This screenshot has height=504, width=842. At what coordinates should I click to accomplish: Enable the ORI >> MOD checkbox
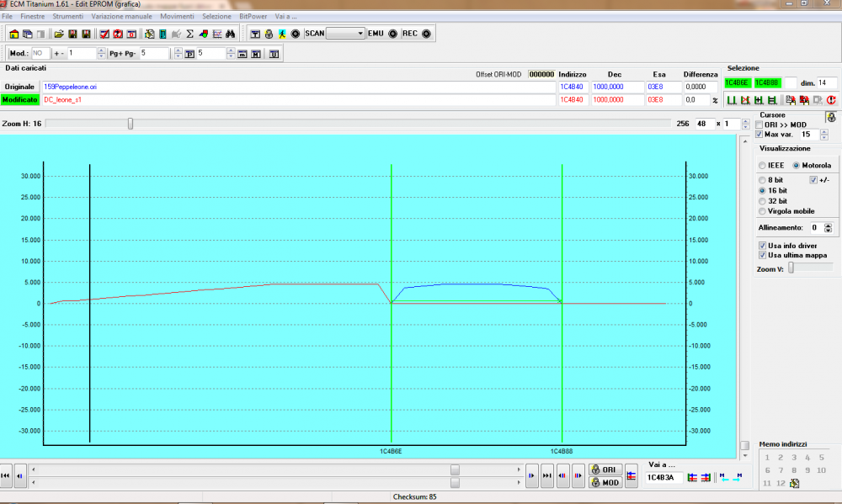pos(759,125)
